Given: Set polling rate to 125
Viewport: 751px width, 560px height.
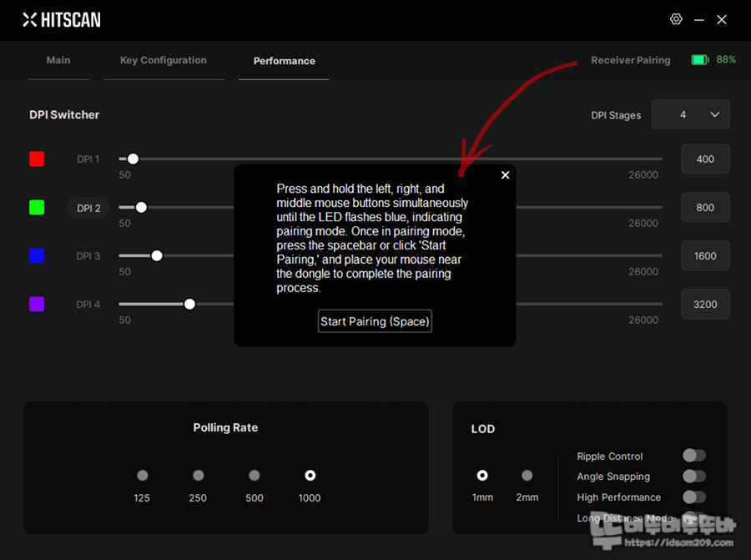Looking at the screenshot, I should pyautogui.click(x=142, y=475).
